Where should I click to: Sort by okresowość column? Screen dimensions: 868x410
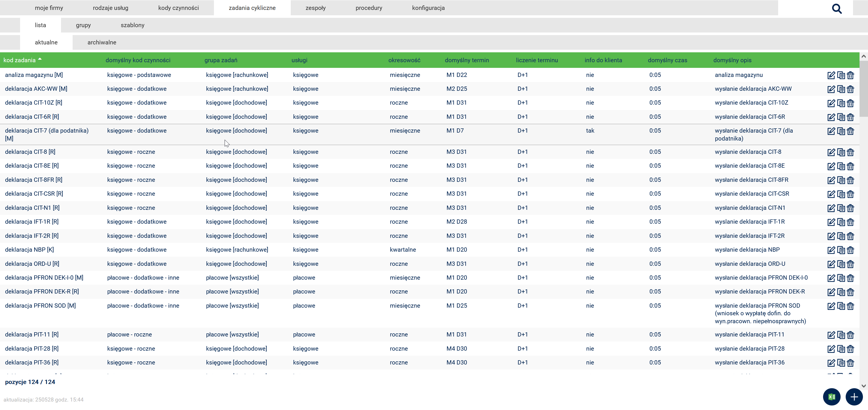point(404,60)
